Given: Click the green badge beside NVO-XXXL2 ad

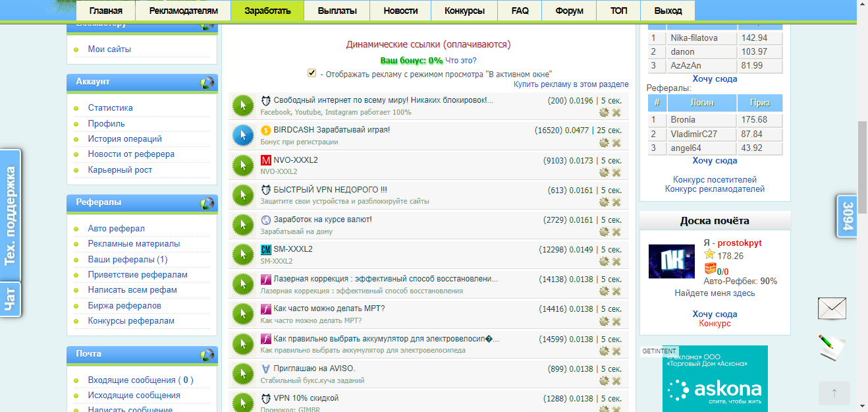Looking at the screenshot, I should (243, 165).
